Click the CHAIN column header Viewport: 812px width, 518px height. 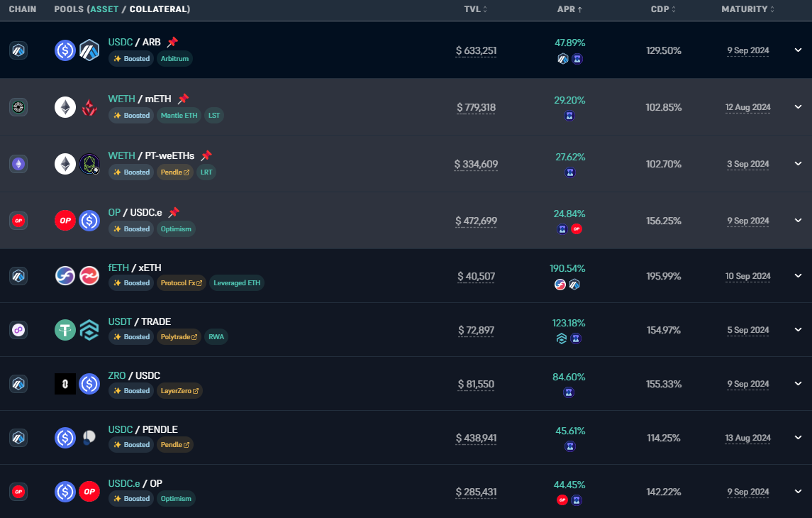coord(23,9)
